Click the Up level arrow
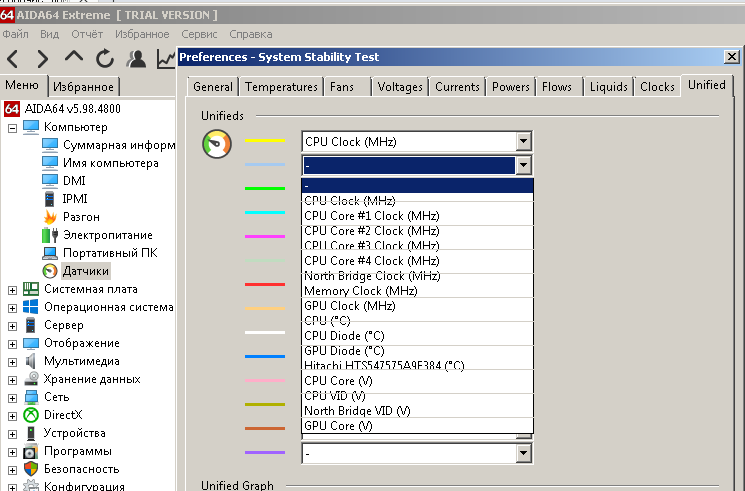Image resolution: width=745 pixels, height=491 pixels. click(74, 57)
